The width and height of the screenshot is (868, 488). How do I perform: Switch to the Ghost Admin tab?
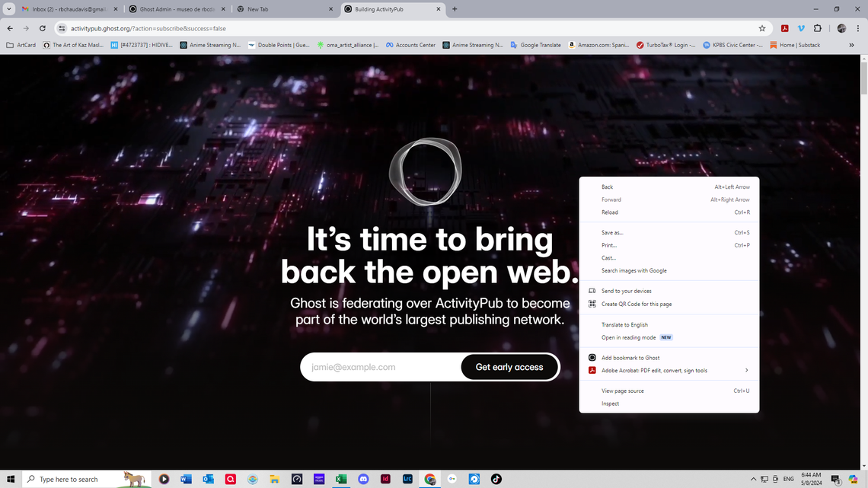click(x=177, y=9)
